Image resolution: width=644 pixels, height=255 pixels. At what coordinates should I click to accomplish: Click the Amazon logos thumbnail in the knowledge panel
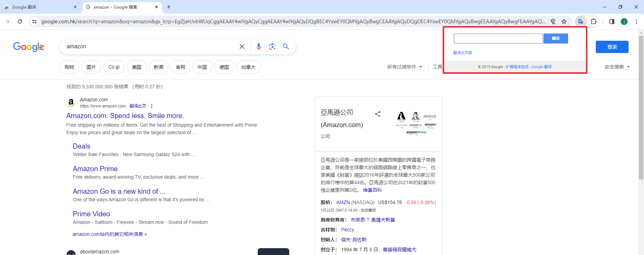click(416, 124)
